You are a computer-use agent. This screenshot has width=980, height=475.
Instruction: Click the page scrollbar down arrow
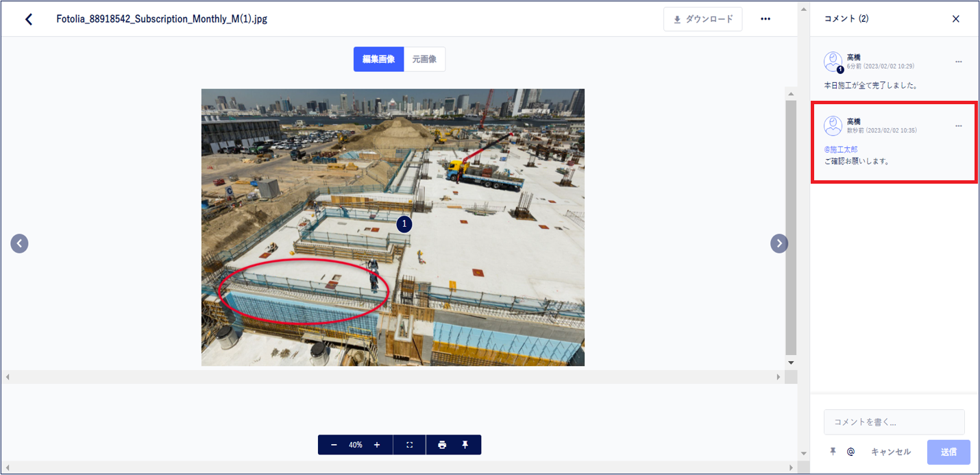pyautogui.click(x=803, y=454)
